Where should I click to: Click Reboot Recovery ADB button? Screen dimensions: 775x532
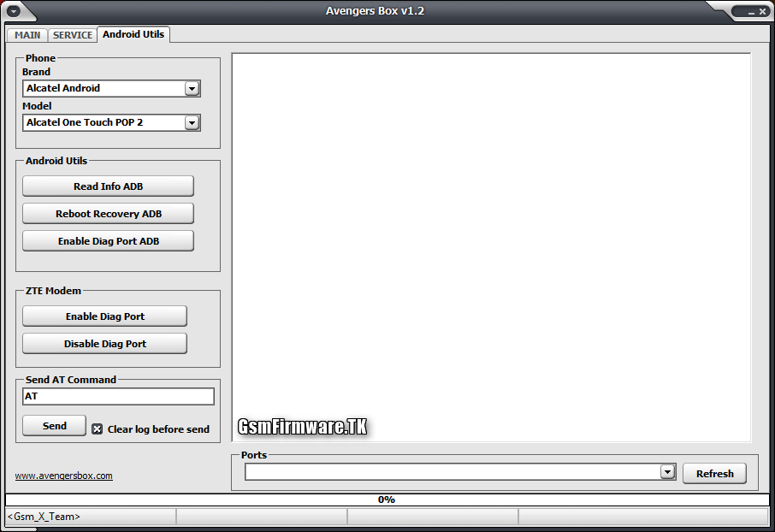(109, 214)
